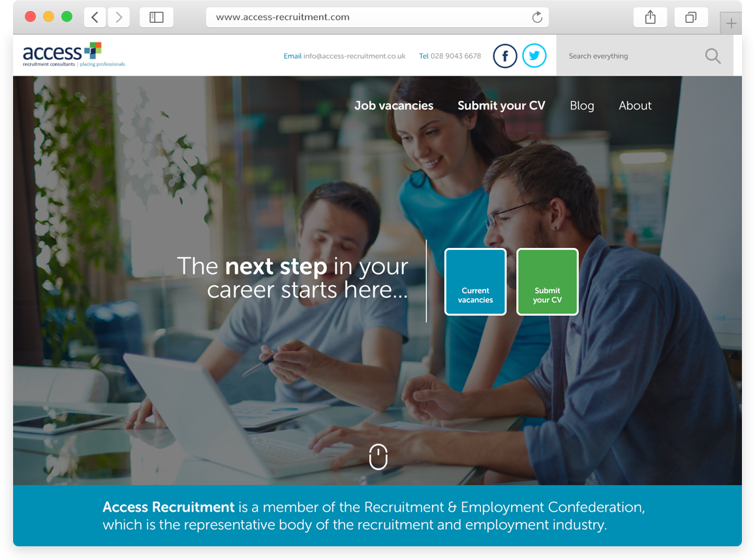The image size is (755, 560).
Task: Open the Blog section
Action: pos(581,105)
